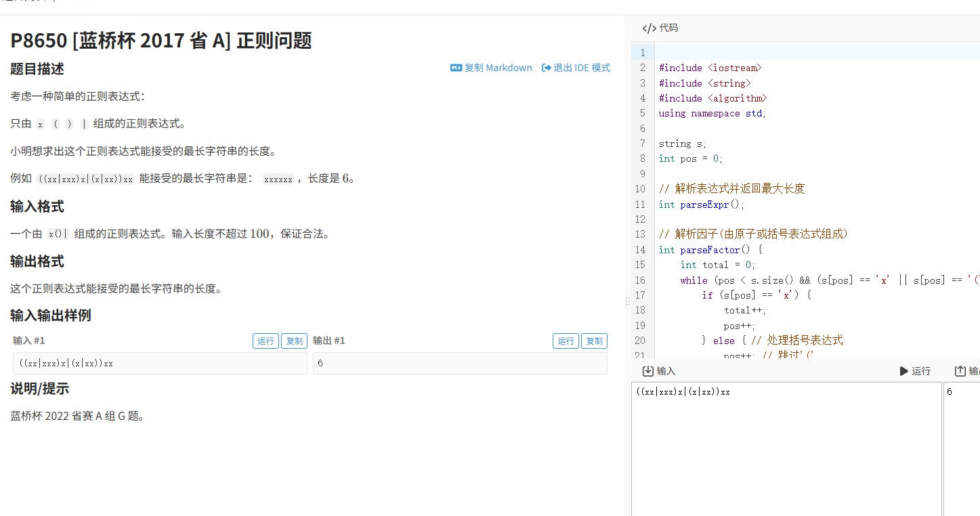Click line number 1 in editor gutter
Image resolution: width=980 pixels, height=516 pixels.
click(x=643, y=53)
